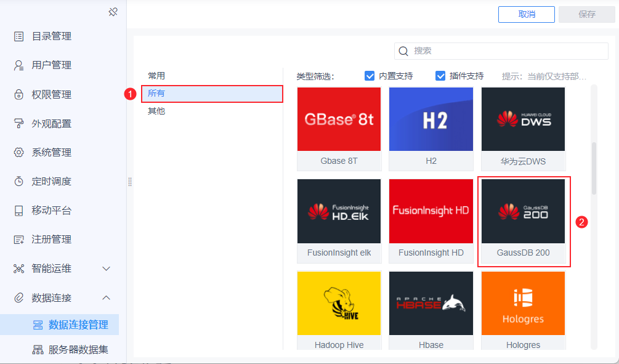Viewport: 619px width, 364px height.
Task: Click the FusionInsight HD caption
Action: click(x=431, y=253)
